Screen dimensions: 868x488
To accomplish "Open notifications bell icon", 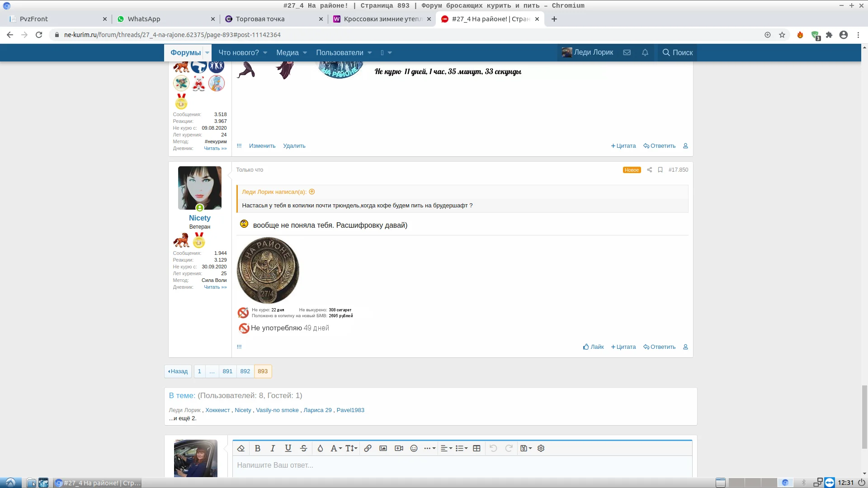I will [x=645, y=52].
